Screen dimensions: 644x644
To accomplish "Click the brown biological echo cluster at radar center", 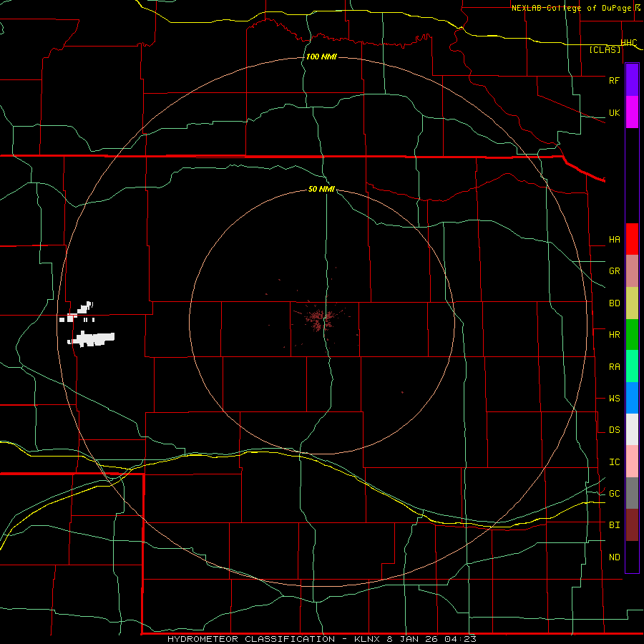I will [x=321, y=320].
